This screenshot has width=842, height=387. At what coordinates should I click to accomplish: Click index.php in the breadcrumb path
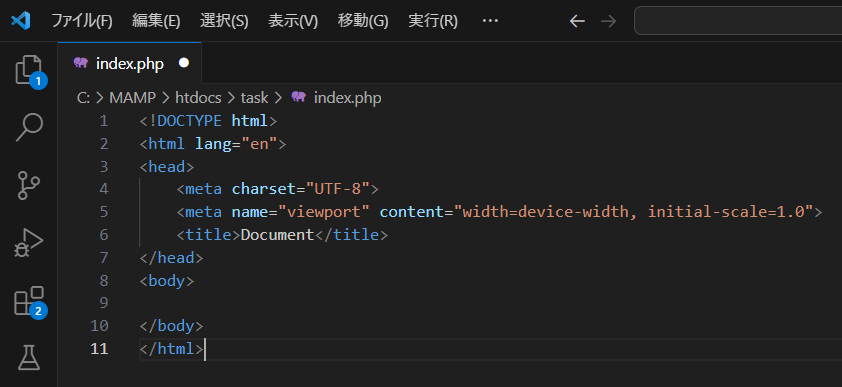[x=347, y=98]
